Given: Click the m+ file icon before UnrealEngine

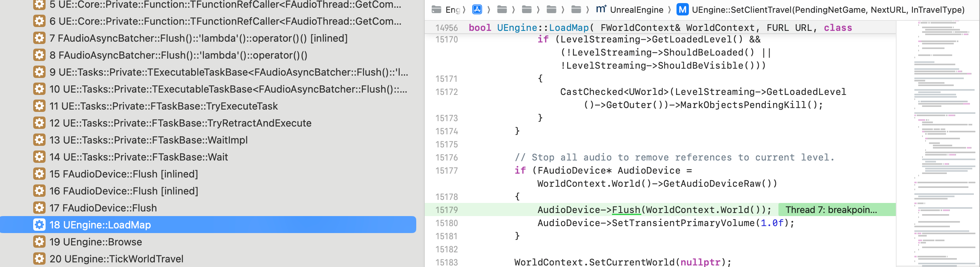Looking at the screenshot, I should (601, 10).
